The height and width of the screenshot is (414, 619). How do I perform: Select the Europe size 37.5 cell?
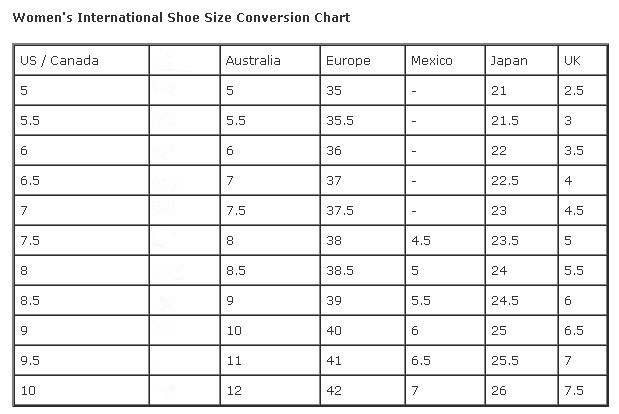click(x=341, y=211)
